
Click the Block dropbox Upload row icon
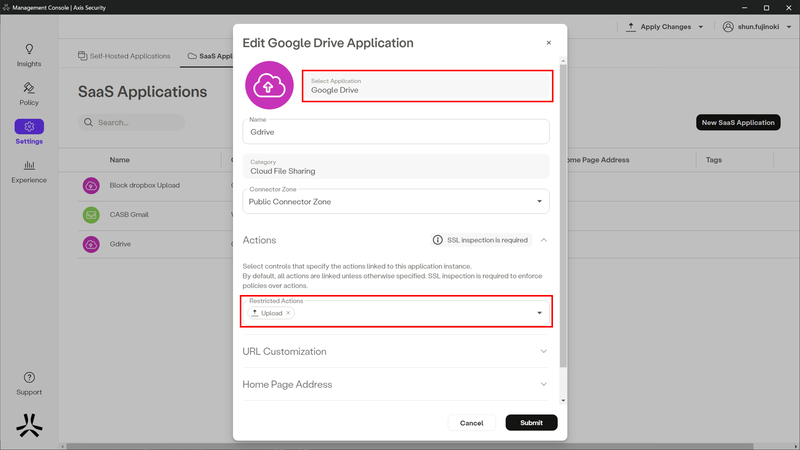[x=91, y=186]
